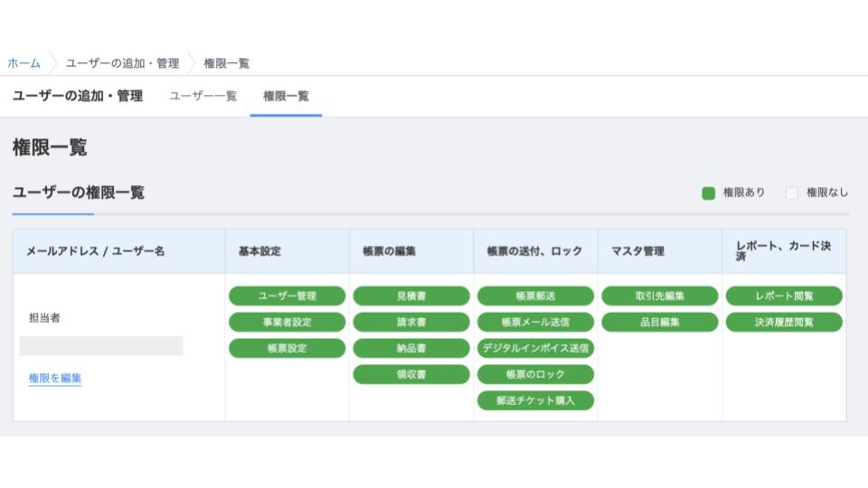Click the 郵送チケット購入 badge
This screenshot has width=868, height=488.
[x=535, y=400]
